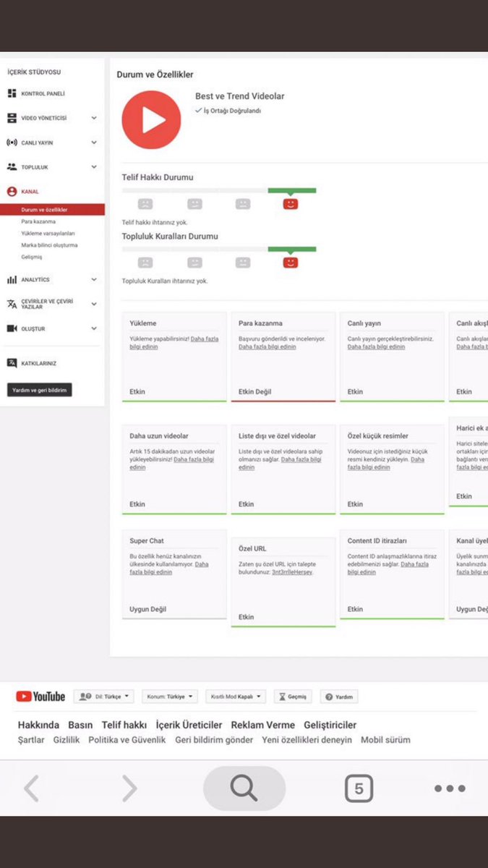Open the Telif hakkı footer link
The height and width of the screenshot is (868, 488).
point(124,725)
